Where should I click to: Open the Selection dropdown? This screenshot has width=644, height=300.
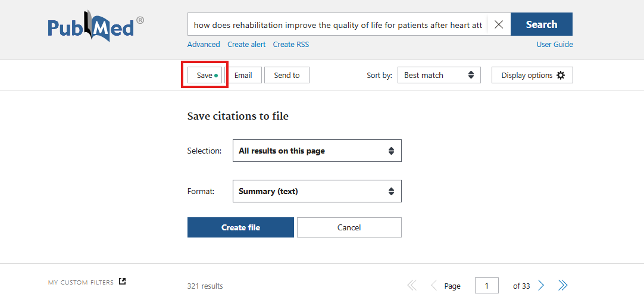(317, 151)
